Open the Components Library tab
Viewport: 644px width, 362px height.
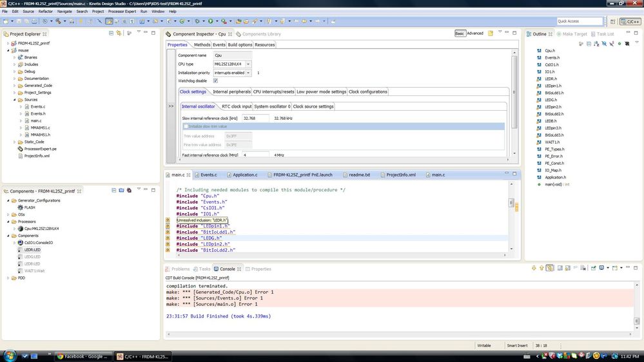(x=259, y=34)
